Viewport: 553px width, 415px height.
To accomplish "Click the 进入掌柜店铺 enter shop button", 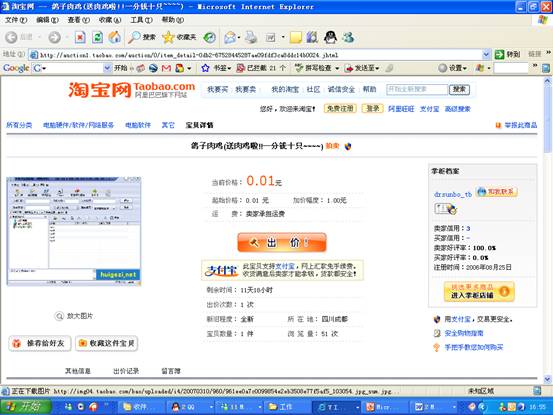I will (x=479, y=292).
